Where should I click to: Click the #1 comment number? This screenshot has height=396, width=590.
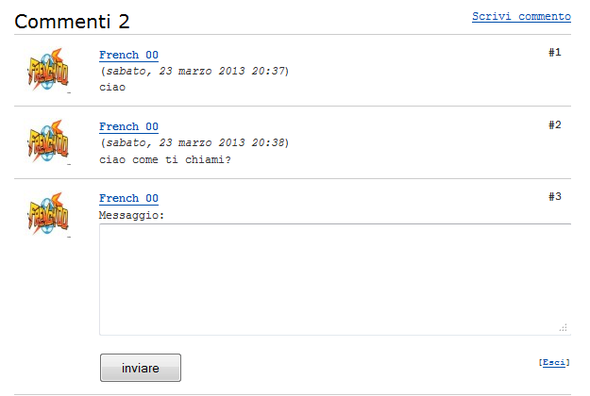[555, 52]
